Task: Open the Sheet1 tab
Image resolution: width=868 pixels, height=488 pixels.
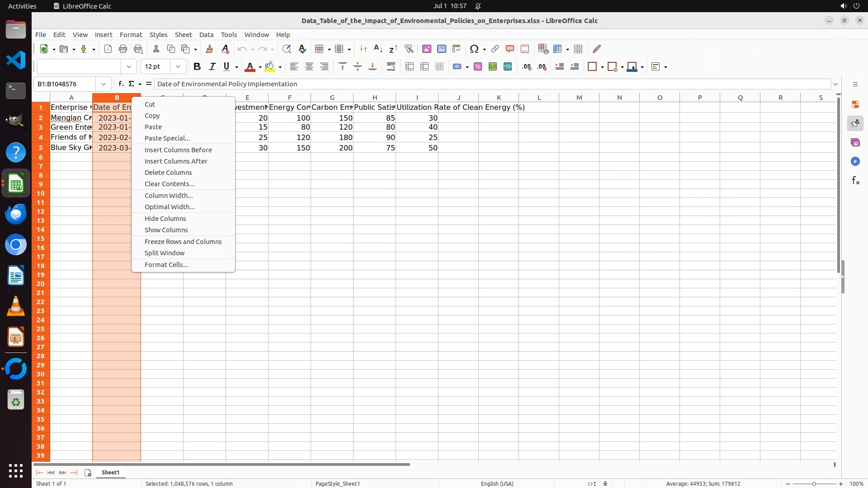Action: coord(110,472)
